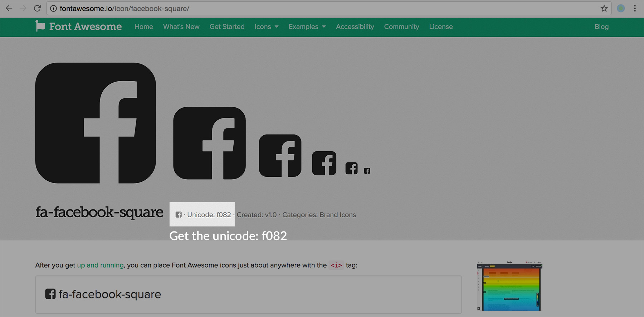Click the 'fa-facebook-square' heading
This screenshot has width=644, height=317.
[x=99, y=212]
